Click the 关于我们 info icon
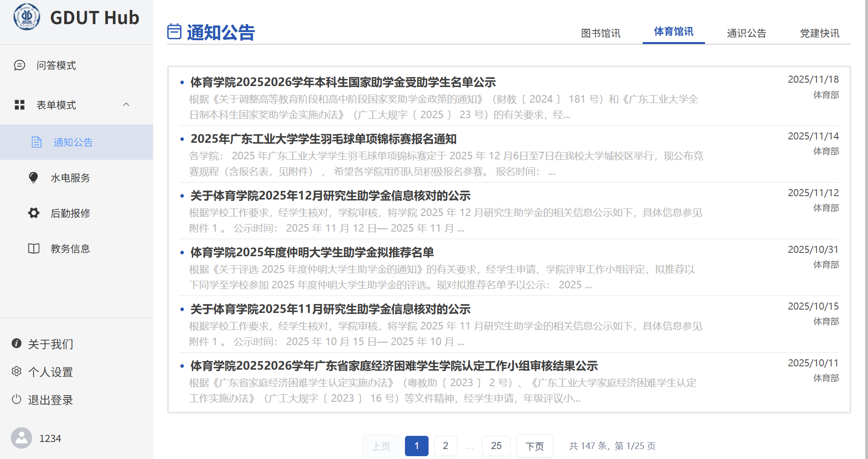The width and height of the screenshot is (868, 459). [17, 344]
